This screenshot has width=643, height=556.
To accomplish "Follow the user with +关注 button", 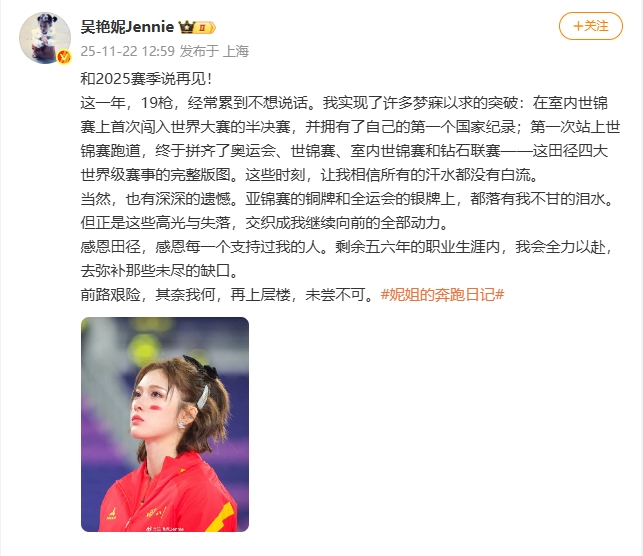I will tap(591, 26).
